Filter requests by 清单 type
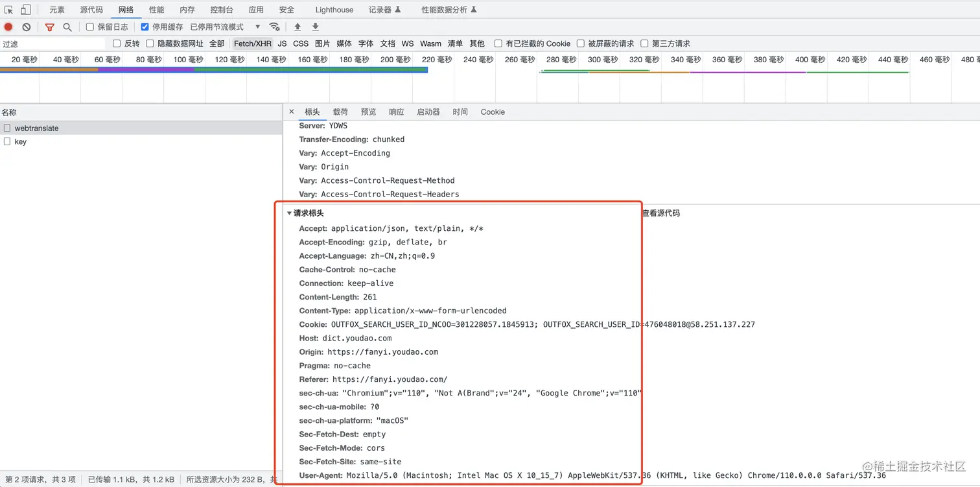The height and width of the screenshot is (487, 980). tap(456, 43)
